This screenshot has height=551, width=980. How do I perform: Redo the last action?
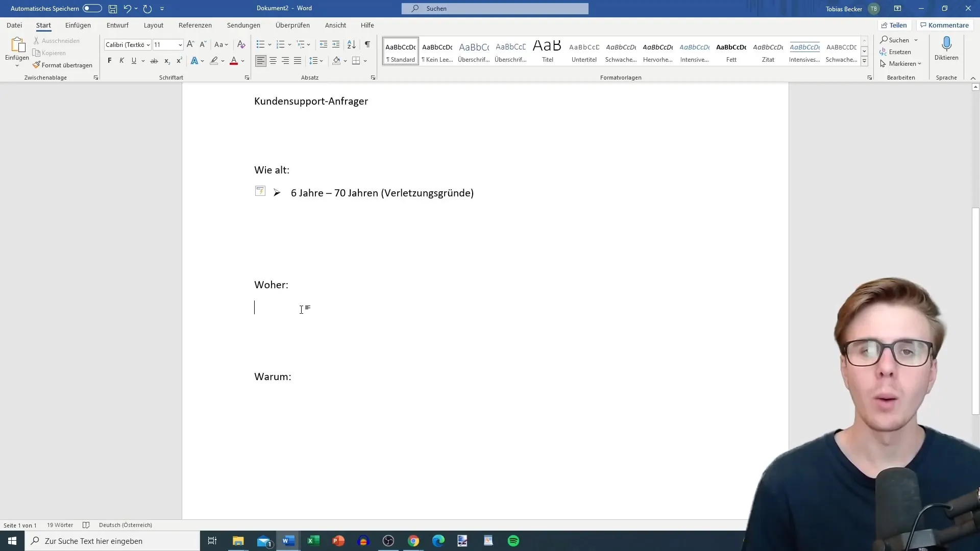click(x=148, y=9)
